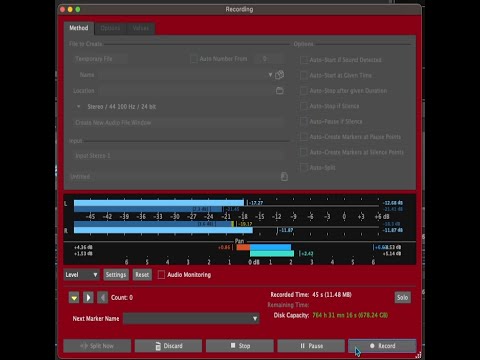Enable Auto-Pause if Silence option

[x=304, y=121]
